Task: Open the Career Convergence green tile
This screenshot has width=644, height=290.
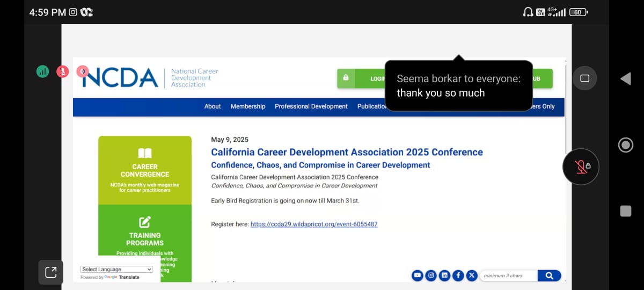Action: (x=145, y=170)
